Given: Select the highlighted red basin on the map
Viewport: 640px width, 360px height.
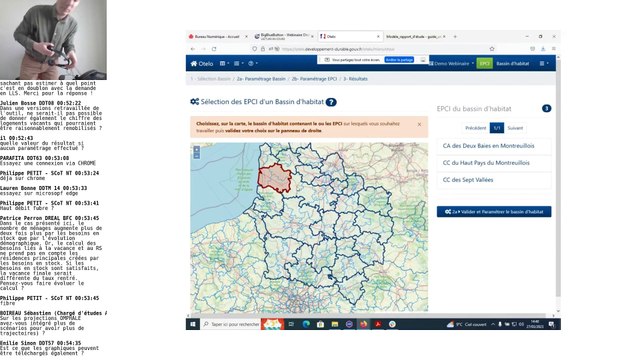Looking at the screenshot, I should (x=275, y=178).
